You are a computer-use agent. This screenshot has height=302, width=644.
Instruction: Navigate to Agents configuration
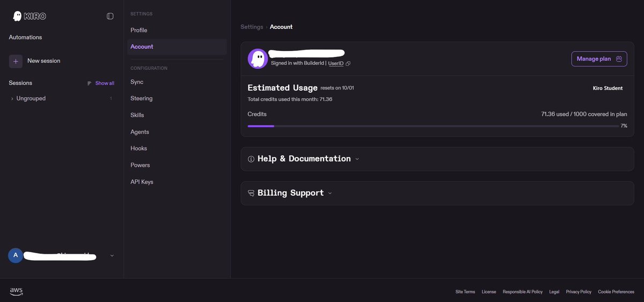point(140,132)
